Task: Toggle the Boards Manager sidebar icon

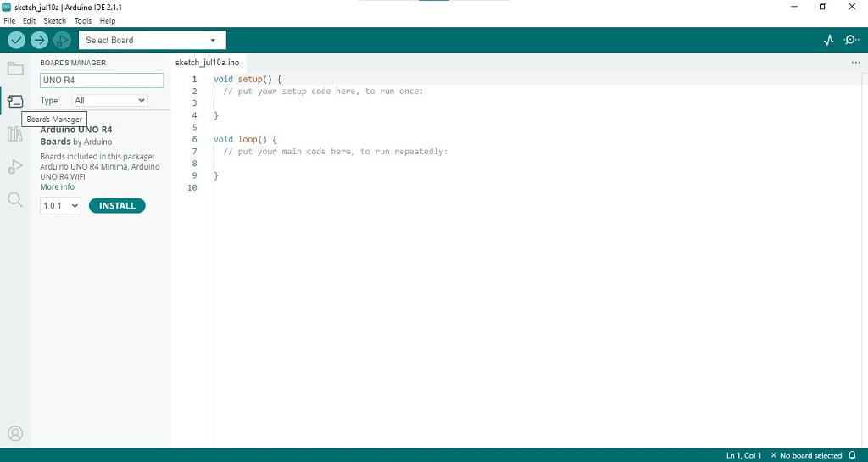Action: pos(15,101)
